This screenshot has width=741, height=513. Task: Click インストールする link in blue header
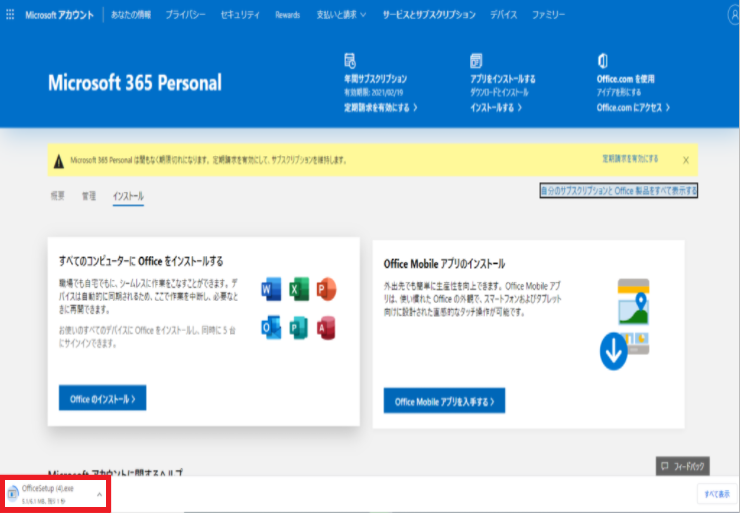point(496,108)
